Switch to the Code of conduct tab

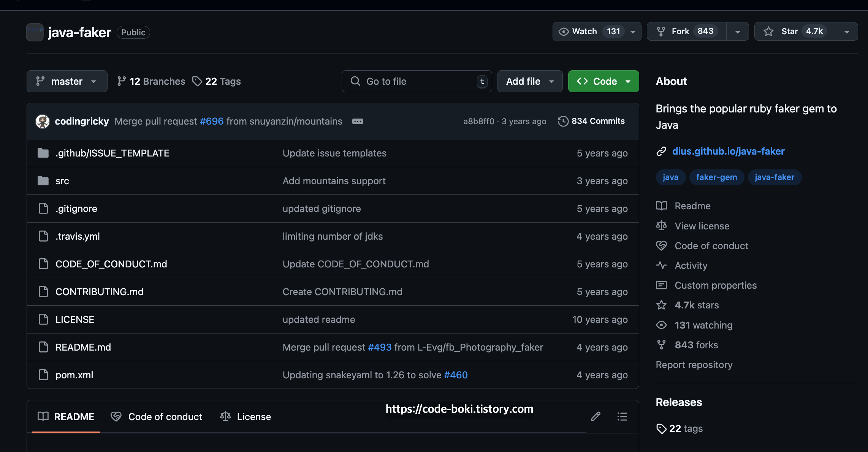tap(157, 417)
